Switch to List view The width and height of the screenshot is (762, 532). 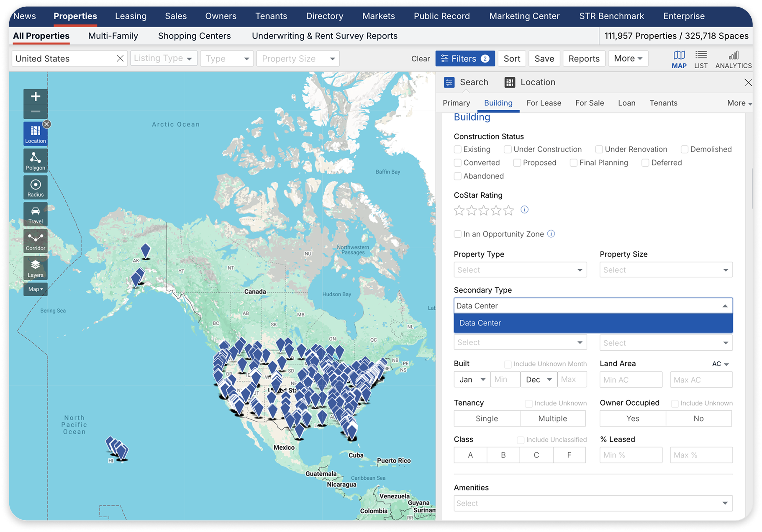[701, 59]
